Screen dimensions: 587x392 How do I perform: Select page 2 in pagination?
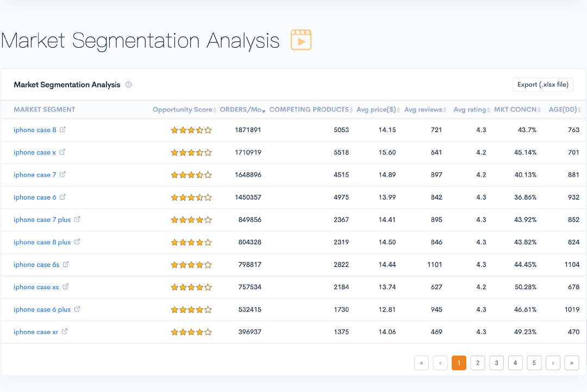(478, 363)
